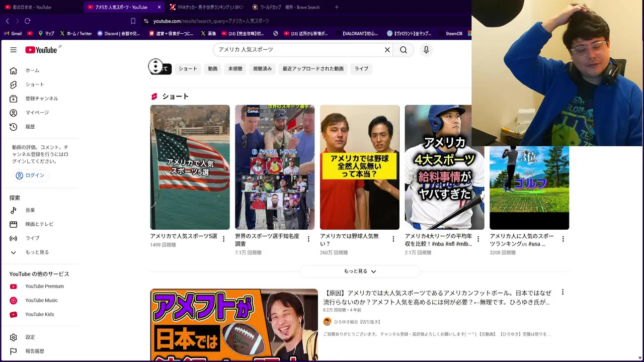Open ホーム / Twitter bookmark

pos(76,34)
